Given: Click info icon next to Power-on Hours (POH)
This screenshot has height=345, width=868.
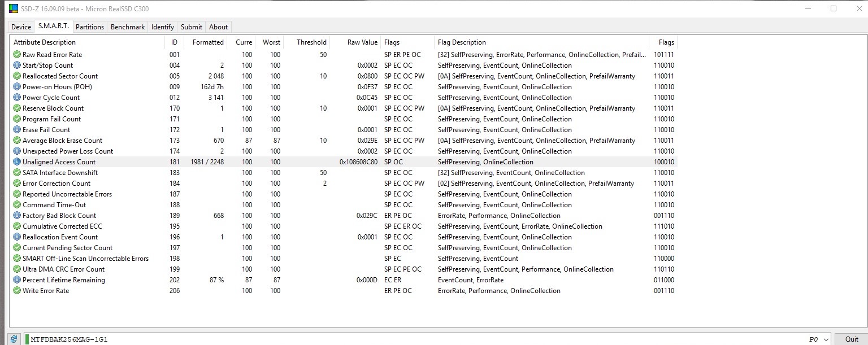Looking at the screenshot, I should click(17, 87).
